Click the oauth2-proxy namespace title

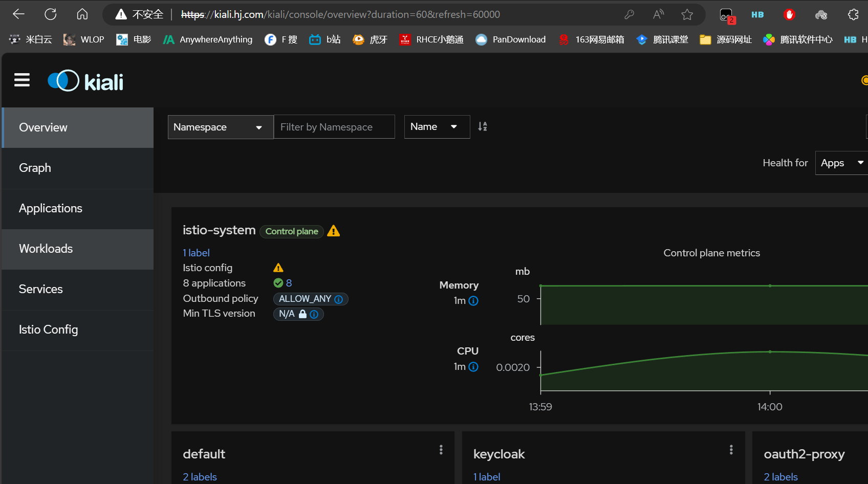pyautogui.click(x=804, y=454)
